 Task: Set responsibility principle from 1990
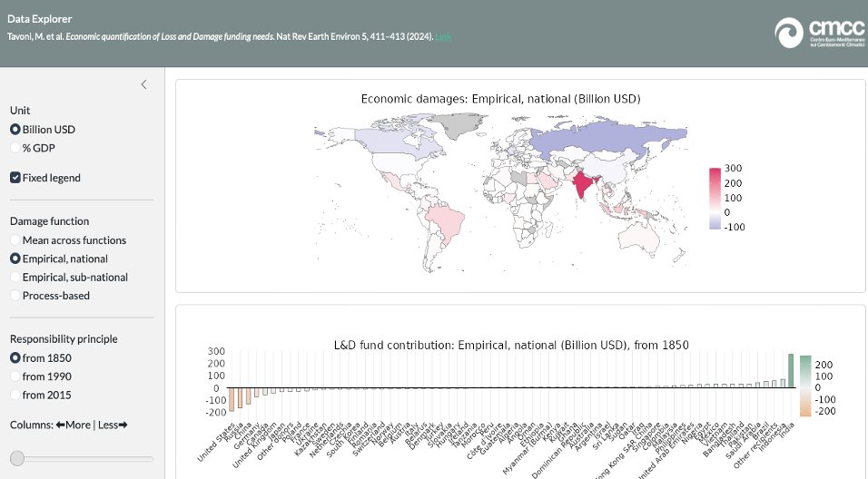pyautogui.click(x=41, y=376)
